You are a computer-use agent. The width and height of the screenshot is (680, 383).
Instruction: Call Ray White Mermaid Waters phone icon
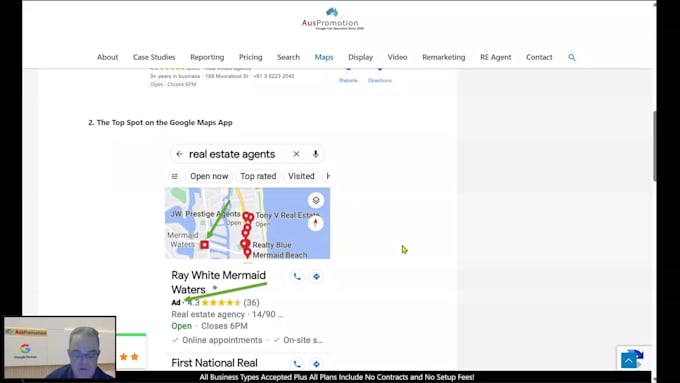pyautogui.click(x=297, y=276)
